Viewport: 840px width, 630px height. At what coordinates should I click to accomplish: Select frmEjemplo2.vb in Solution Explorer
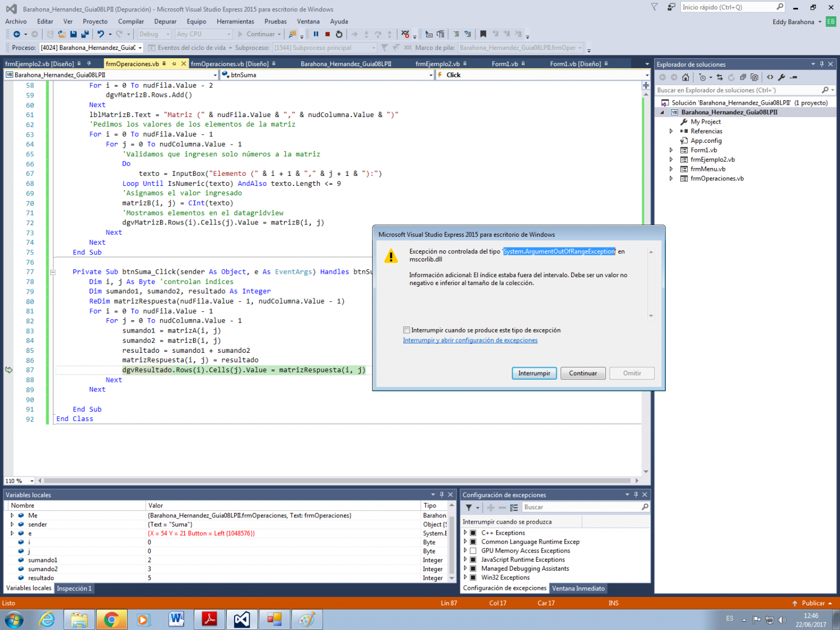point(712,160)
